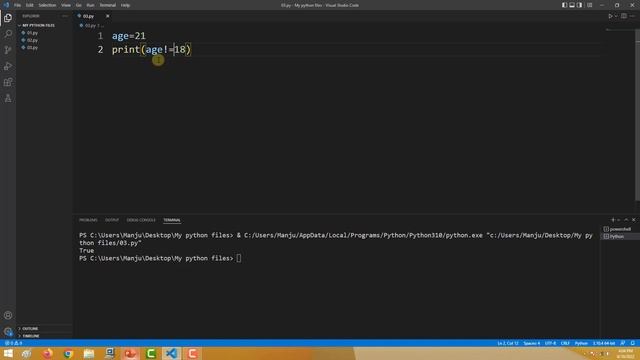Click the terminal prompt input line

160,258
